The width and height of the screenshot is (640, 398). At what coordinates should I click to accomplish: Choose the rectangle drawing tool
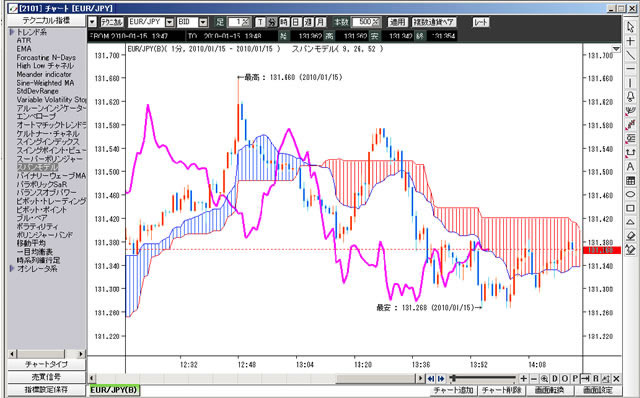(630, 208)
